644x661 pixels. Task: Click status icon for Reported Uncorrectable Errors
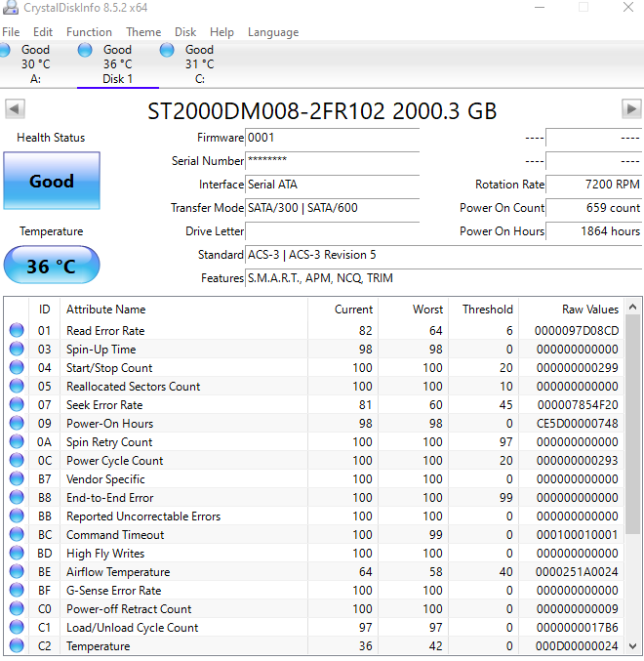pos(17,516)
